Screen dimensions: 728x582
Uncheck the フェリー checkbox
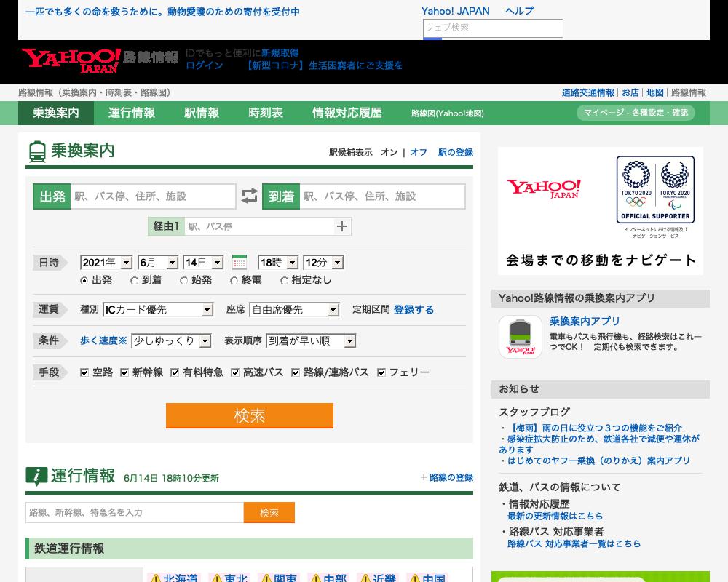point(382,372)
